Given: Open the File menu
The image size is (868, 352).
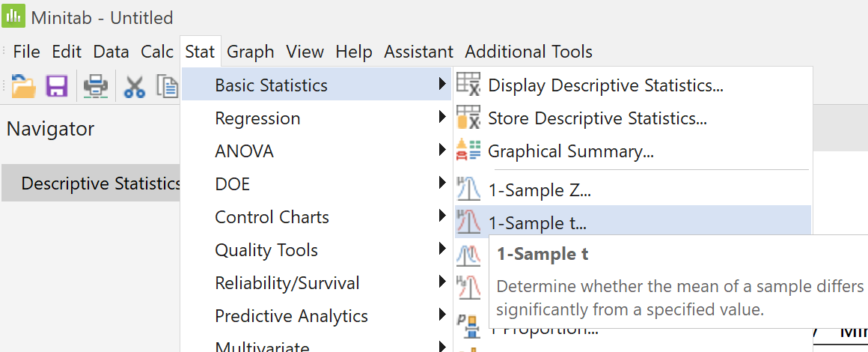Looking at the screenshot, I should tap(27, 52).
